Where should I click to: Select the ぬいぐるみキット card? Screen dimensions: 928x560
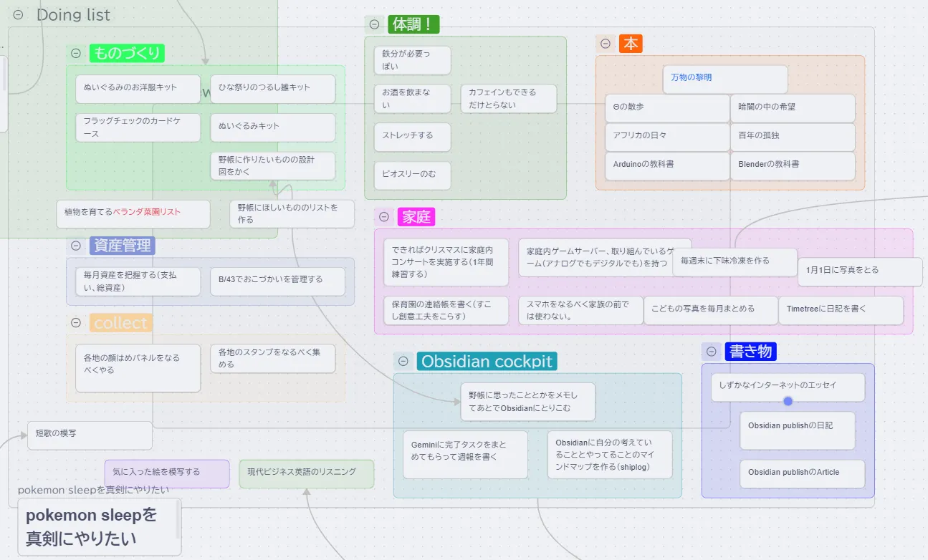point(273,127)
